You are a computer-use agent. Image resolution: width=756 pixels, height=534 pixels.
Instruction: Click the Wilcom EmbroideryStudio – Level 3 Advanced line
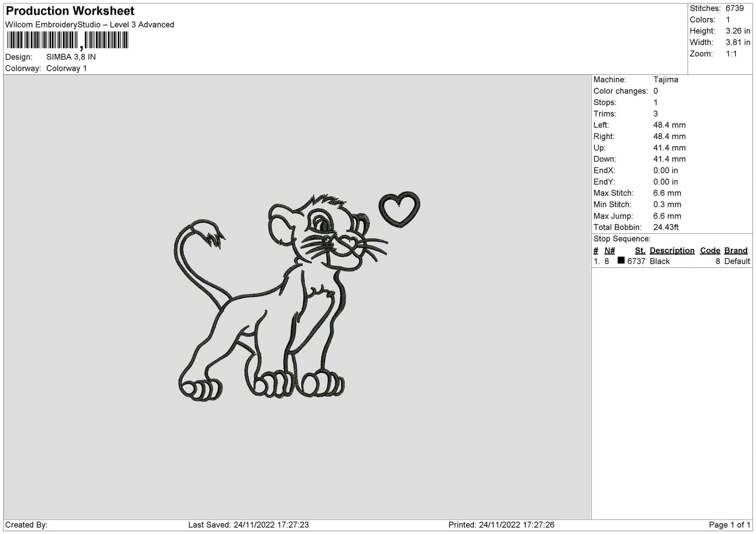click(89, 25)
